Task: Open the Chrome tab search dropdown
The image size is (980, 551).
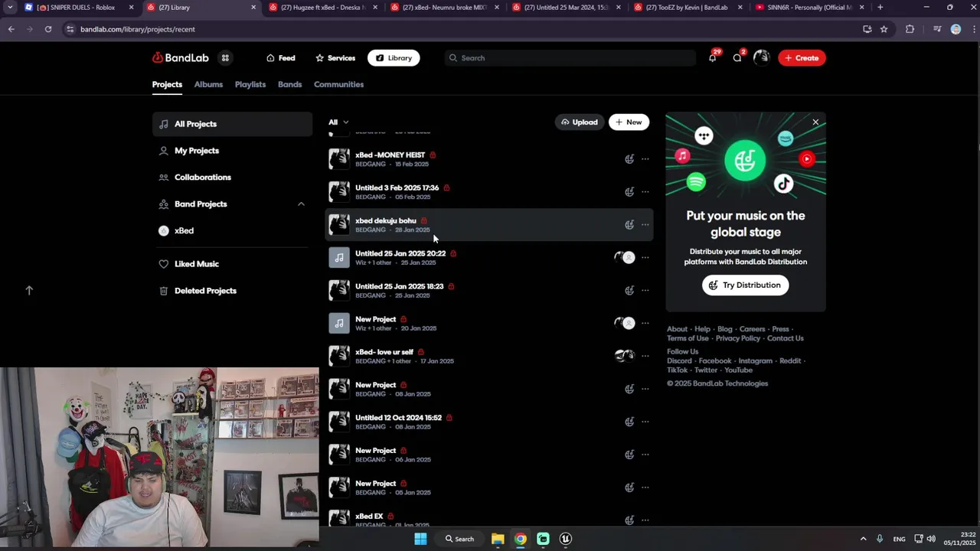Action: coord(10,8)
